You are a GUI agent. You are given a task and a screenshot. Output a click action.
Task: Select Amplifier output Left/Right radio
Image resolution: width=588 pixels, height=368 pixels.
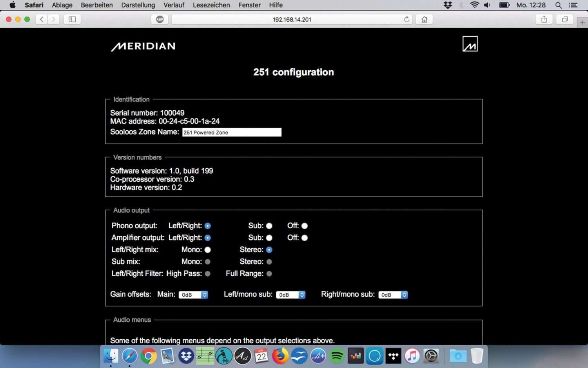(208, 238)
